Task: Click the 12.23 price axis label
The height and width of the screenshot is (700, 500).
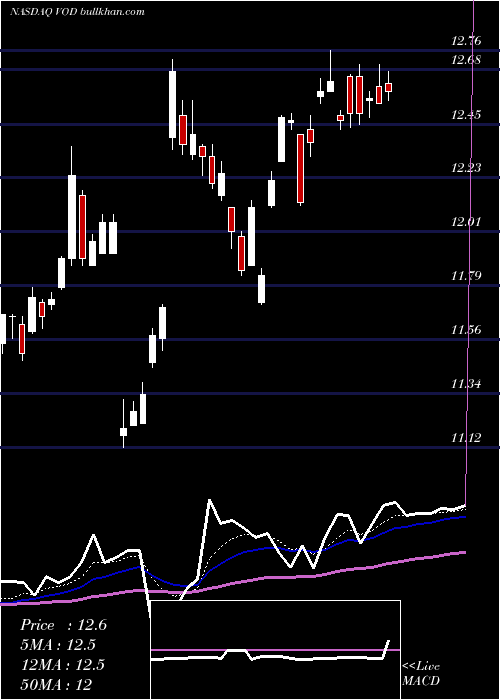Action: coord(466,168)
